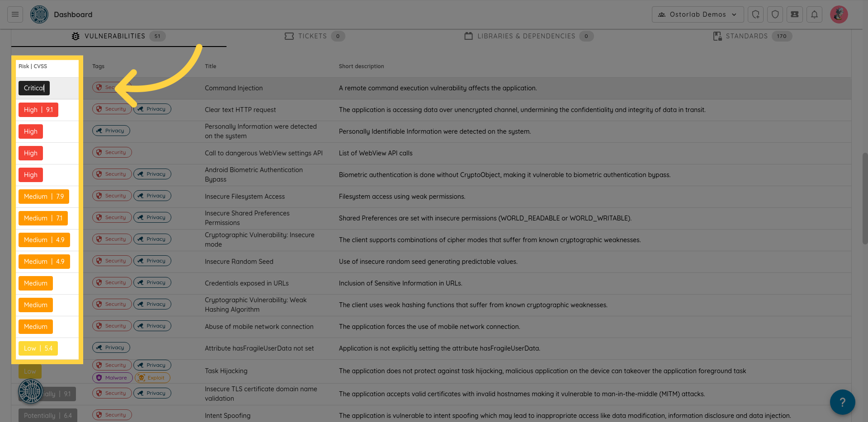Open the Command Injection vulnerability
The width and height of the screenshot is (868, 422).
point(233,88)
